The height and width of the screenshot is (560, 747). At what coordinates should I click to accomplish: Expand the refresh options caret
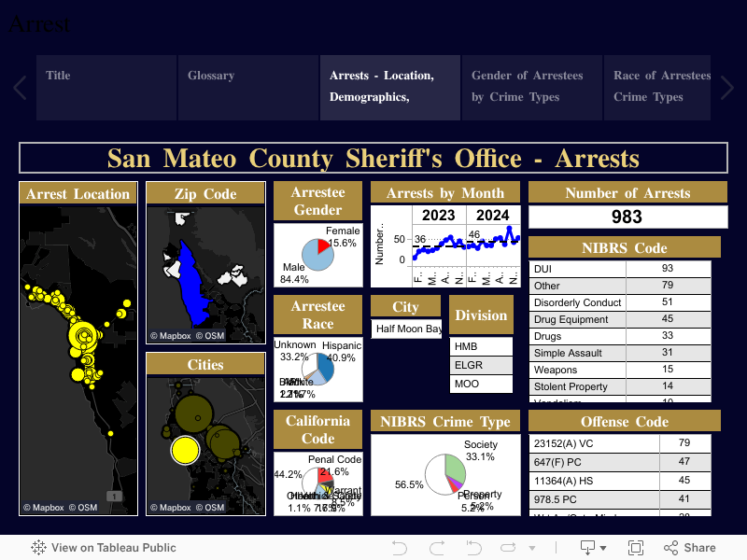532,548
